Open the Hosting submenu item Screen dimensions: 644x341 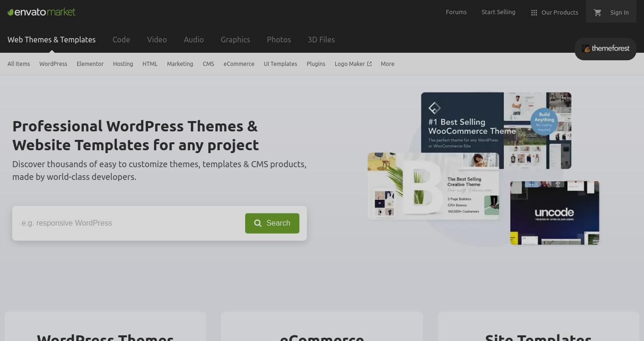[x=123, y=64]
